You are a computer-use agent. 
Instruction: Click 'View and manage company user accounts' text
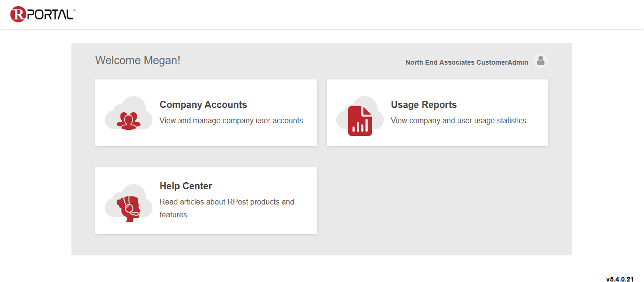pyautogui.click(x=232, y=121)
